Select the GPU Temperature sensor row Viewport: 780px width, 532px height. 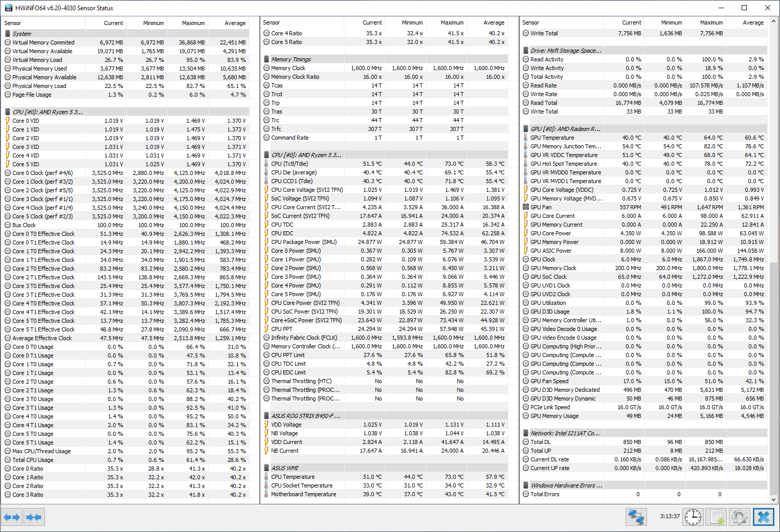click(x=552, y=138)
